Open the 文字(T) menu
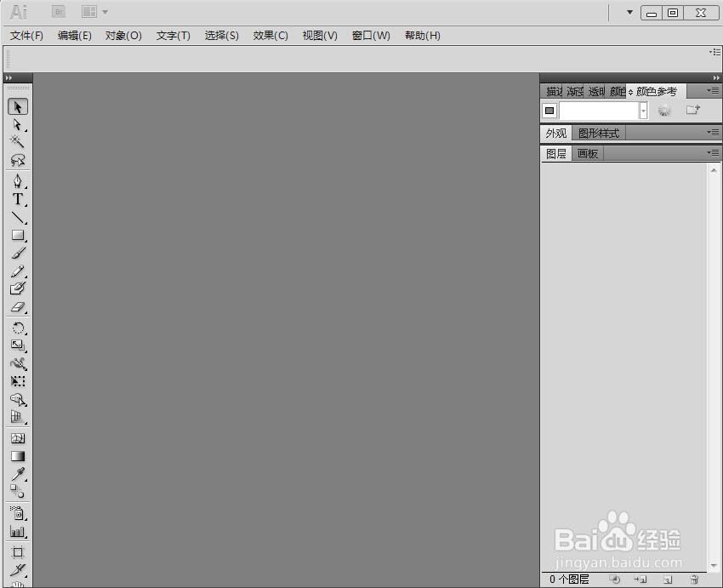Viewport: 723px width, 588px height. coord(174,36)
